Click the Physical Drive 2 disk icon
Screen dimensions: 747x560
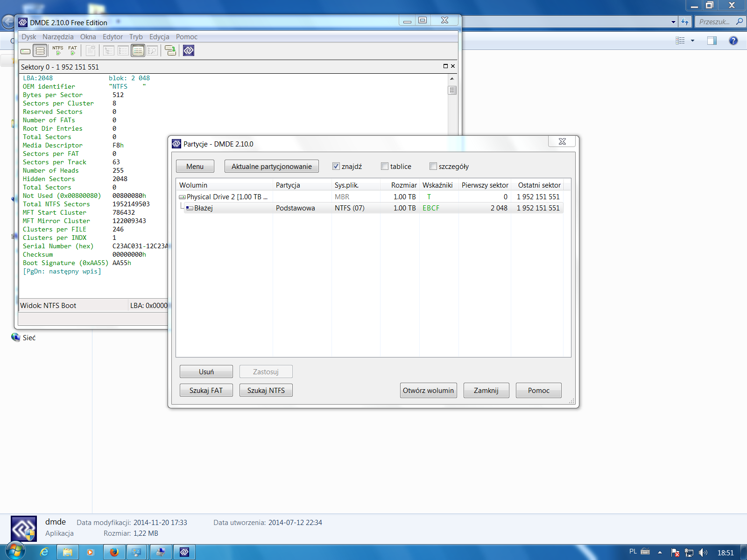click(x=182, y=197)
